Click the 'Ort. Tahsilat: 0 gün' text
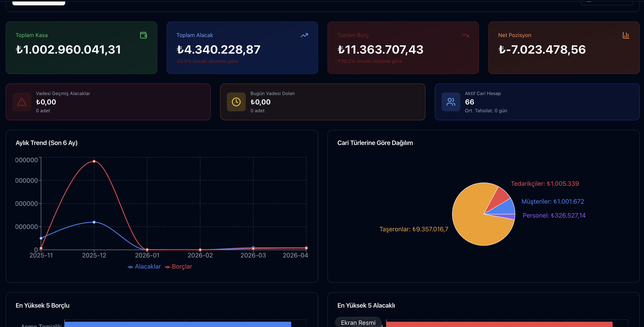Image resolution: width=644 pixels, height=327 pixels. pyautogui.click(x=486, y=111)
